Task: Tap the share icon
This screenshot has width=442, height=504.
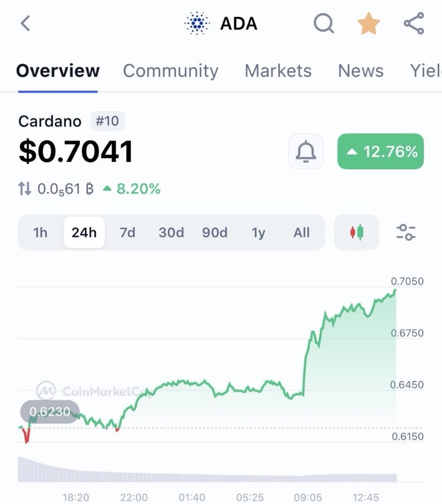Action: 414,24
